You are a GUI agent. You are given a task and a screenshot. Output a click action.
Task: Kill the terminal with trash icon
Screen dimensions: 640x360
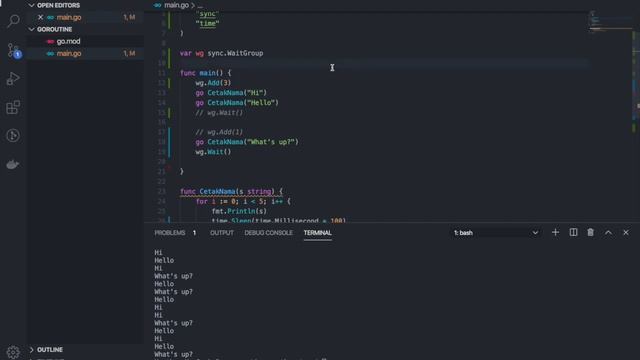pos(590,233)
